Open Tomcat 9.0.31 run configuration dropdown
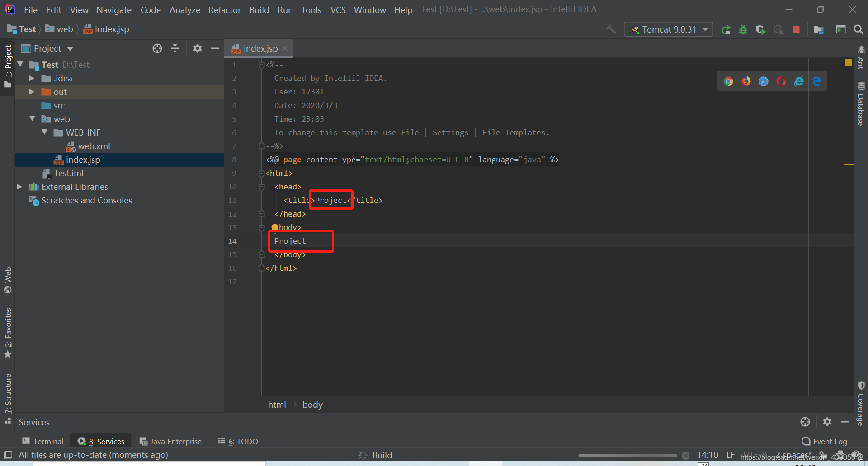Image resolution: width=868 pixels, height=466 pixels. (669, 29)
